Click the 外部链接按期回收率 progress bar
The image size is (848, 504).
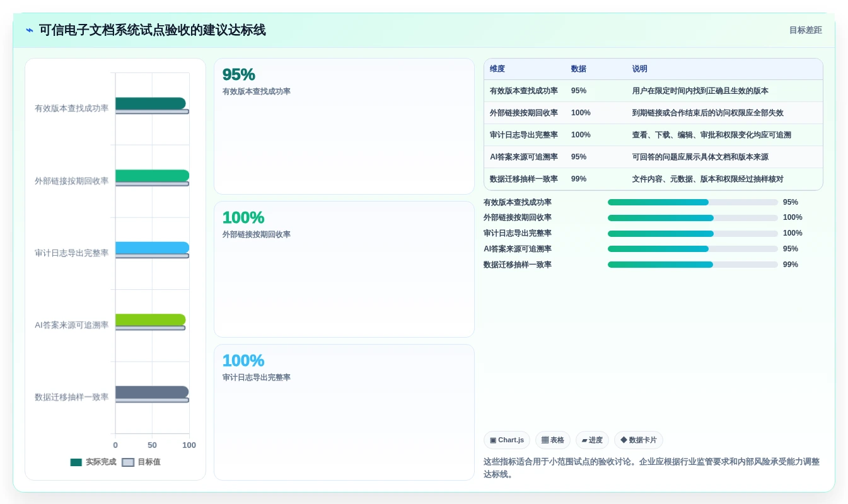(x=693, y=218)
